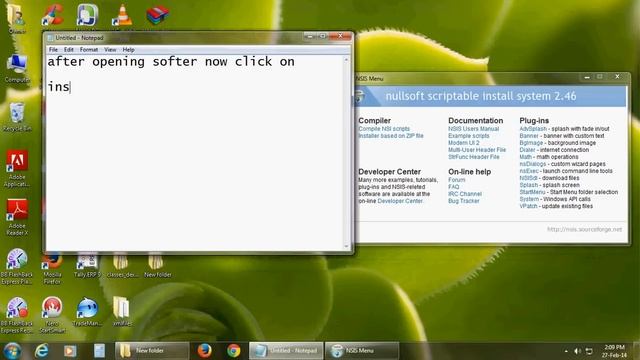Click the network icon in the system tray
The image size is (640, 360).
coord(589,351)
